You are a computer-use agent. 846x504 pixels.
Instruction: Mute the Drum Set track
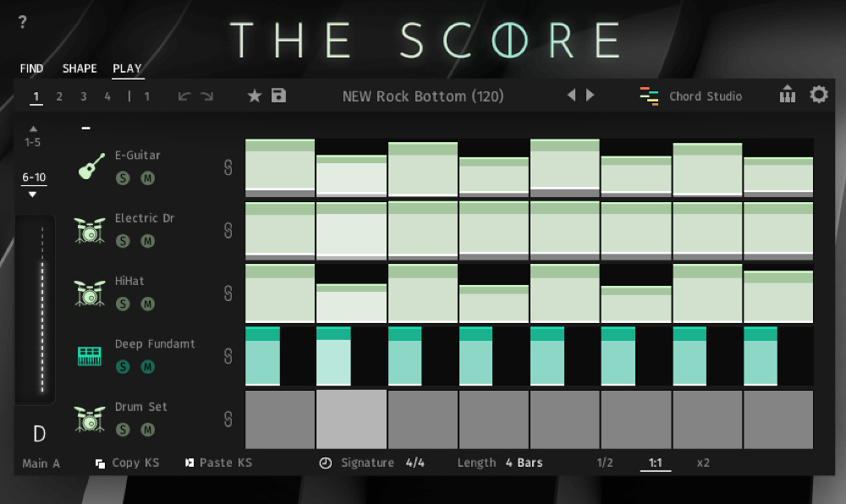(148, 430)
